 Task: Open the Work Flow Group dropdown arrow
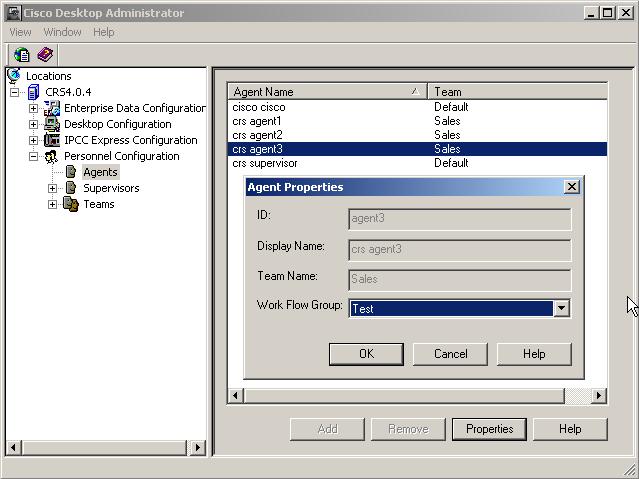click(x=562, y=308)
